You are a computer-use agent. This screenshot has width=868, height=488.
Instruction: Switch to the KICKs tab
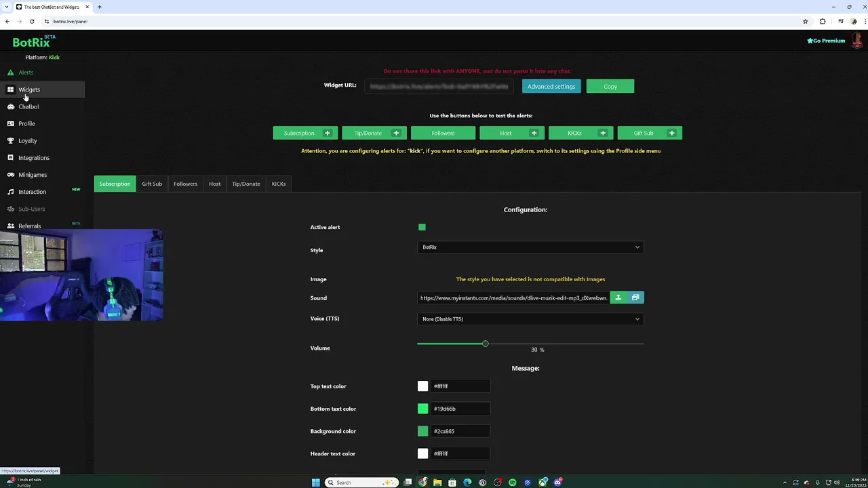[x=279, y=184]
